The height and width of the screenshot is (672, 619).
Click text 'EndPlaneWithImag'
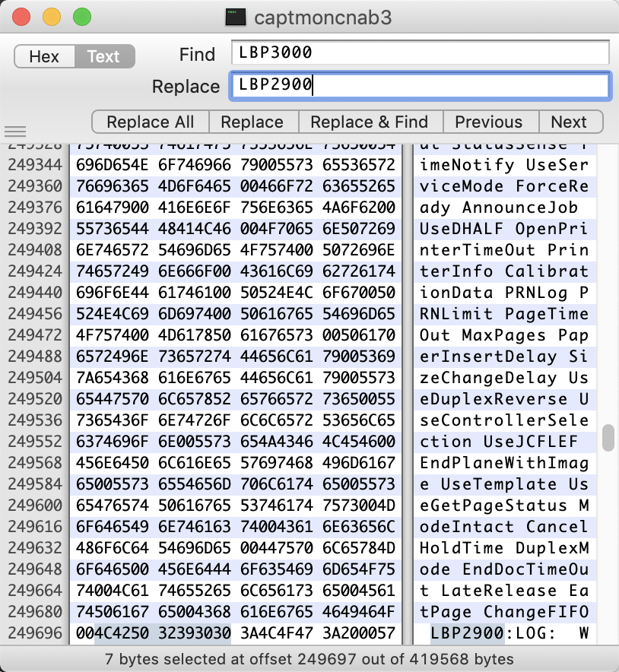pyautogui.click(x=503, y=463)
